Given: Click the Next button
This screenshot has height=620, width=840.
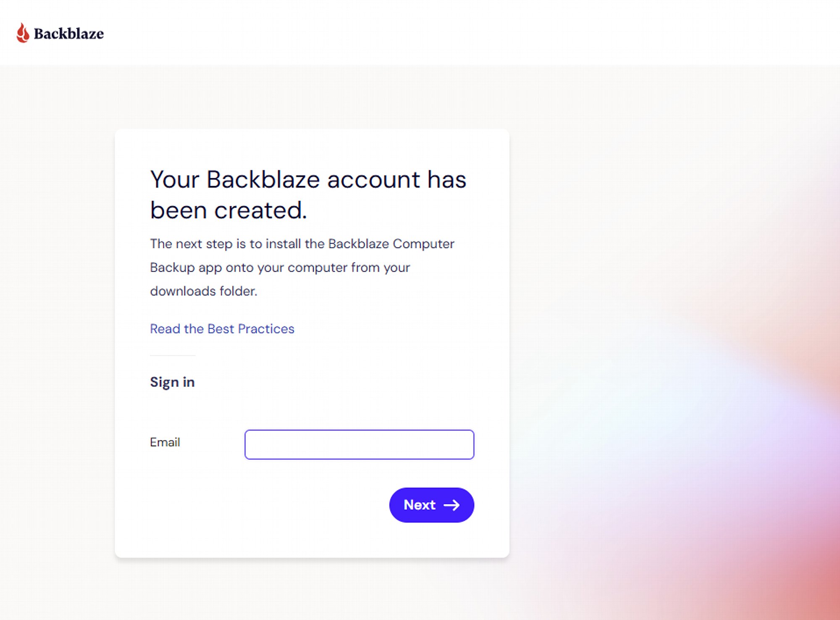Looking at the screenshot, I should coord(432,505).
